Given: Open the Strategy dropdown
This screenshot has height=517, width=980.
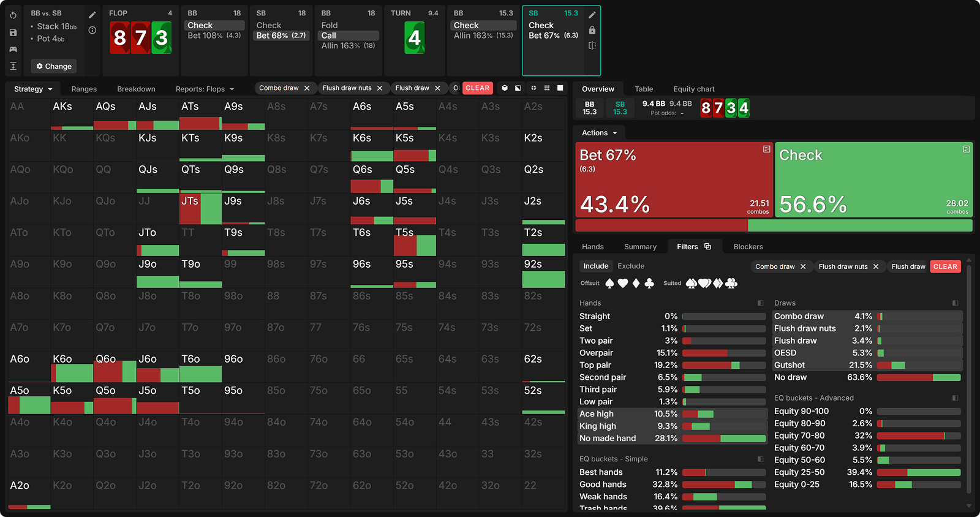Looking at the screenshot, I should pyautogui.click(x=34, y=89).
